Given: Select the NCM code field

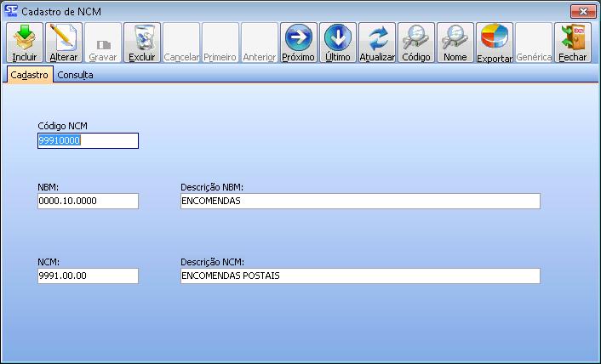Looking at the screenshot, I should tap(88, 276).
